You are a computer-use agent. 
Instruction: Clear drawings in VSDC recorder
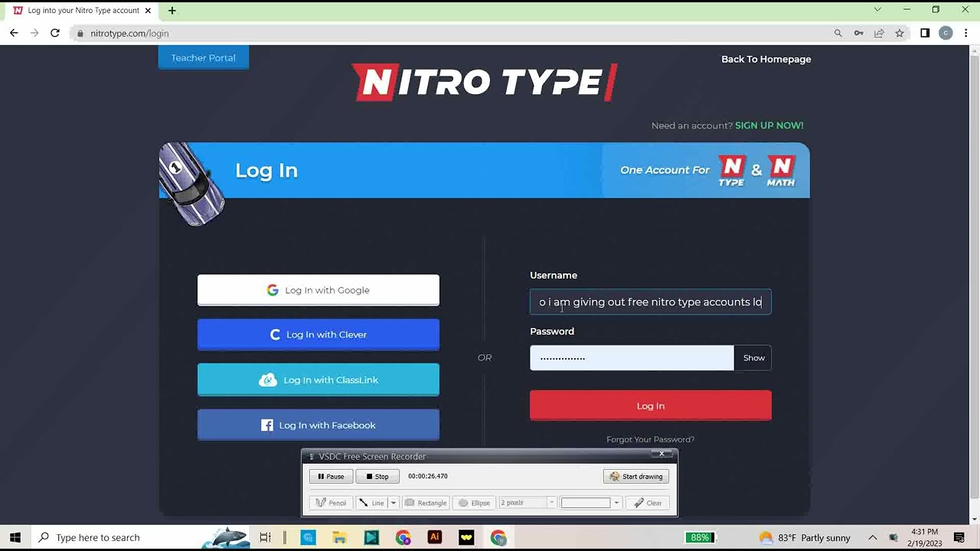pos(647,503)
